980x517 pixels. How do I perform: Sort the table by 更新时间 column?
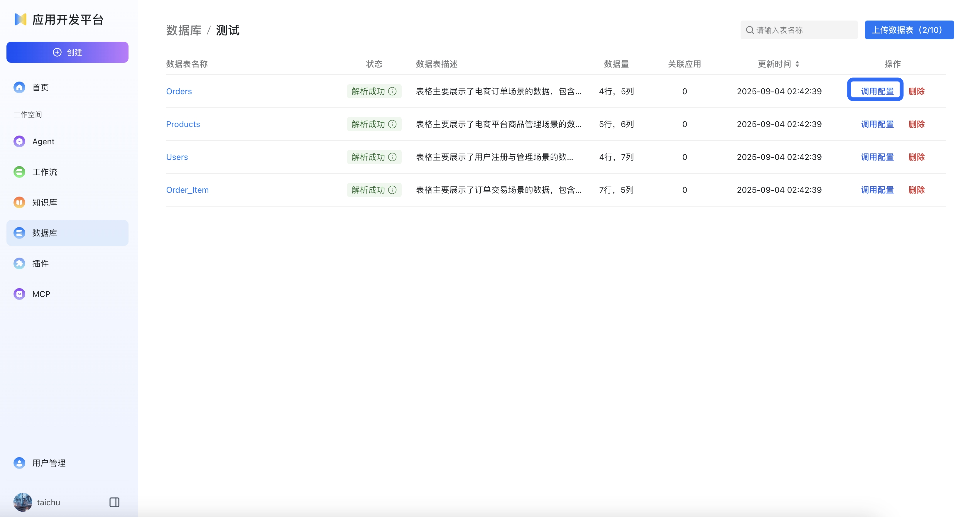[798, 64]
